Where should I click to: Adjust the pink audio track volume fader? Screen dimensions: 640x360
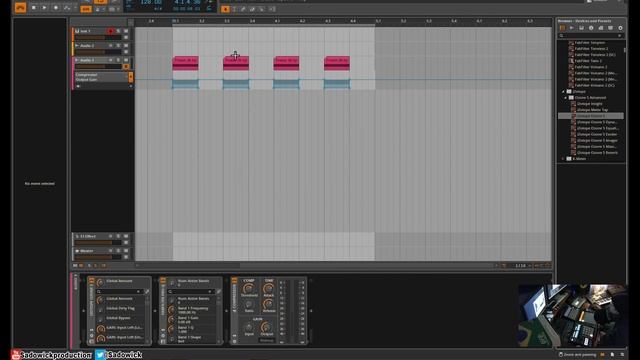tap(98, 67)
